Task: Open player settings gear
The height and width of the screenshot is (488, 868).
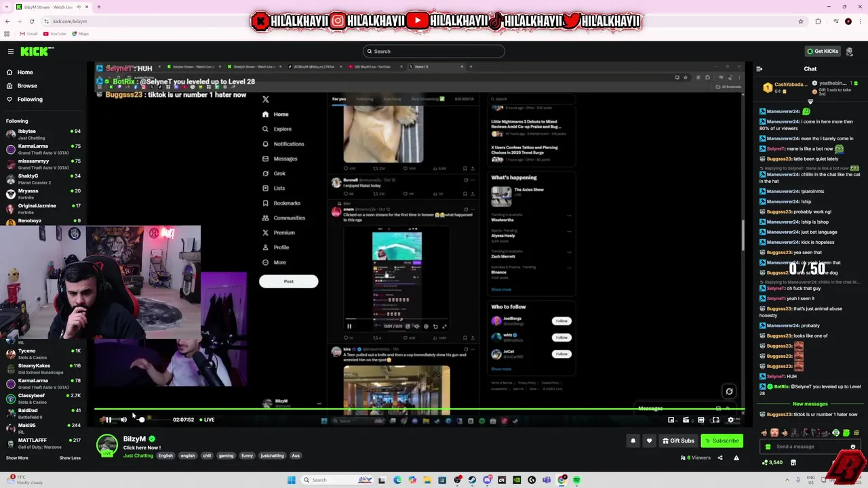Action: [x=730, y=420]
